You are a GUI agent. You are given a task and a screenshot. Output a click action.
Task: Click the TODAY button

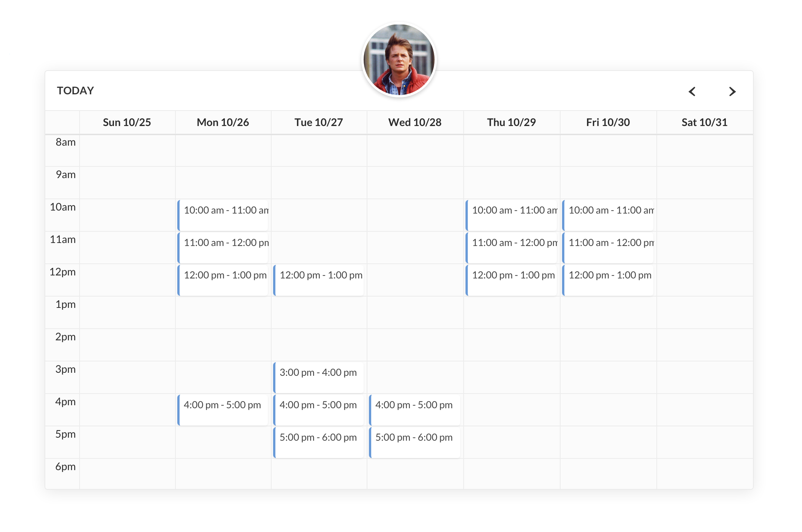click(x=75, y=91)
